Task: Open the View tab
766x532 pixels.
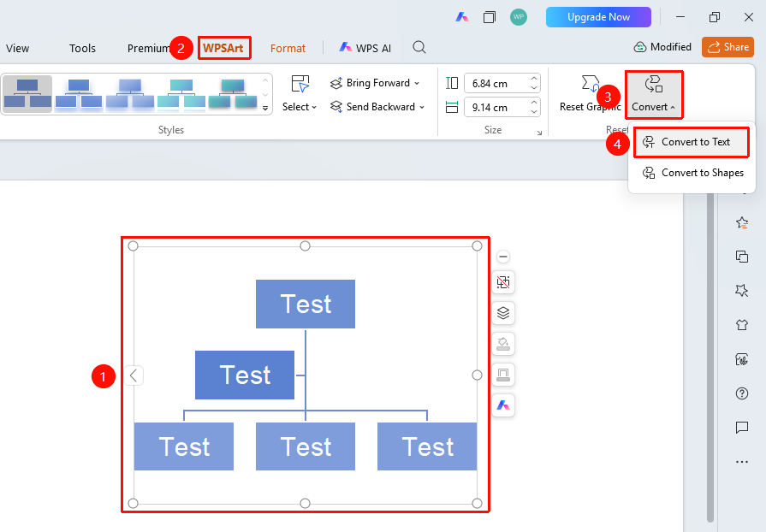Action: click(18, 48)
